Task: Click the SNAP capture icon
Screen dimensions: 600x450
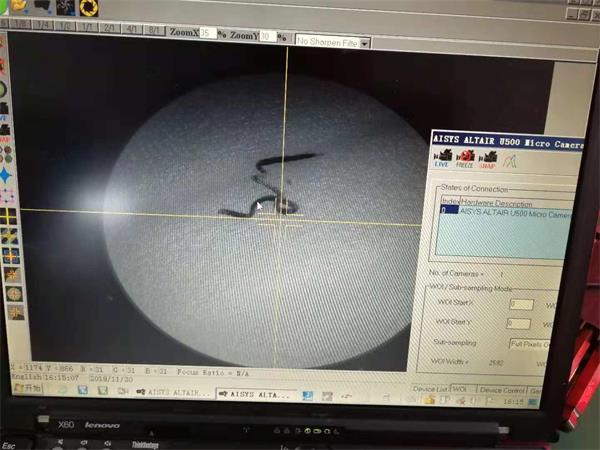Action: coord(487,158)
